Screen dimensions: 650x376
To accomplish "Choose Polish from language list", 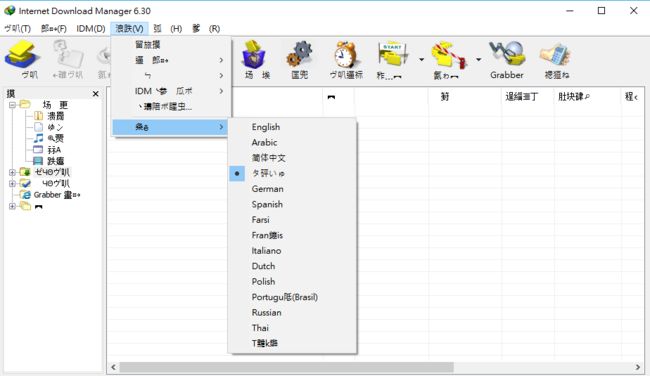I will 263,281.
